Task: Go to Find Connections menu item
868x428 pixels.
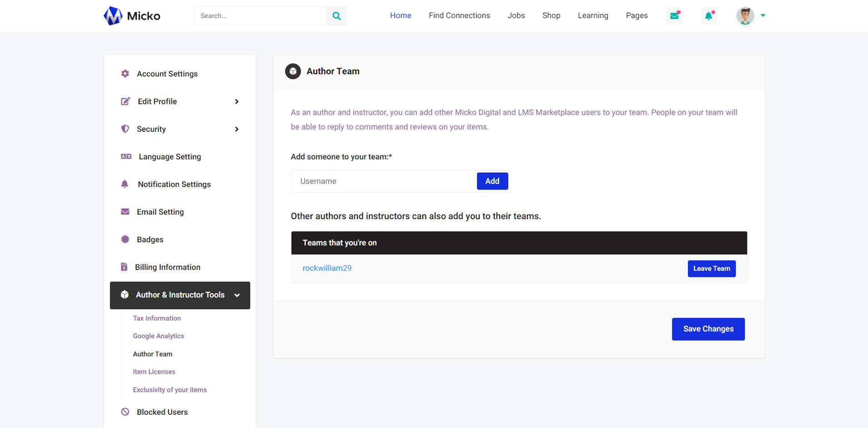Action: coord(459,15)
